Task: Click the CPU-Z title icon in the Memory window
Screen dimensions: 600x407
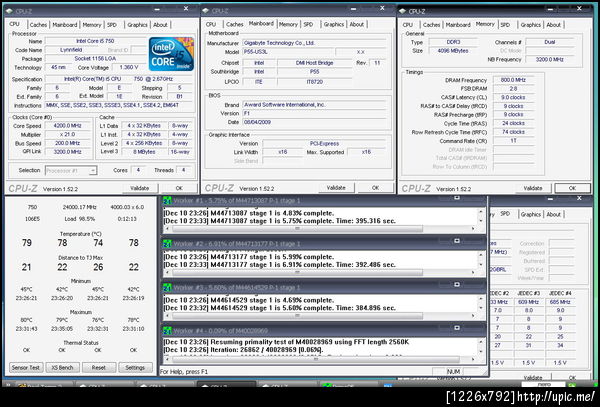Action: click(x=403, y=11)
